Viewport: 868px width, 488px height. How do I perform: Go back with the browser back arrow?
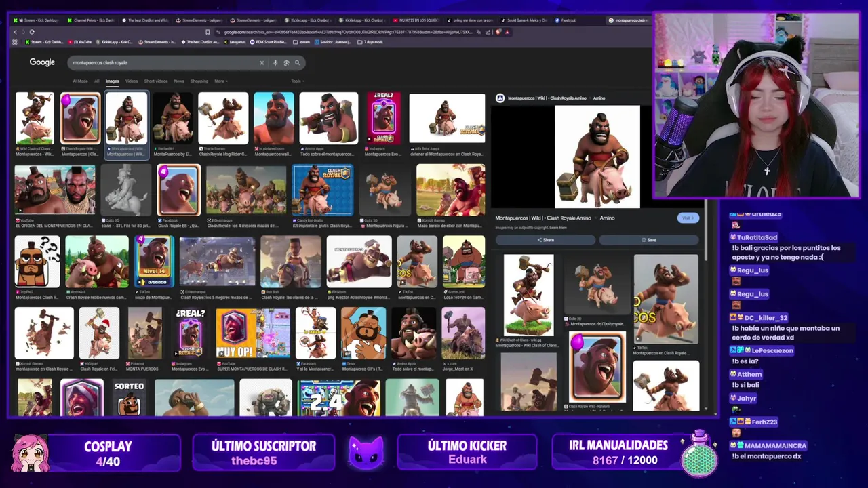pos(16,32)
